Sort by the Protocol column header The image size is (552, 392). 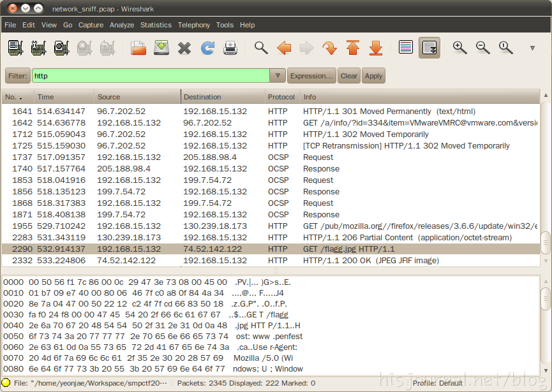(282, 97)
